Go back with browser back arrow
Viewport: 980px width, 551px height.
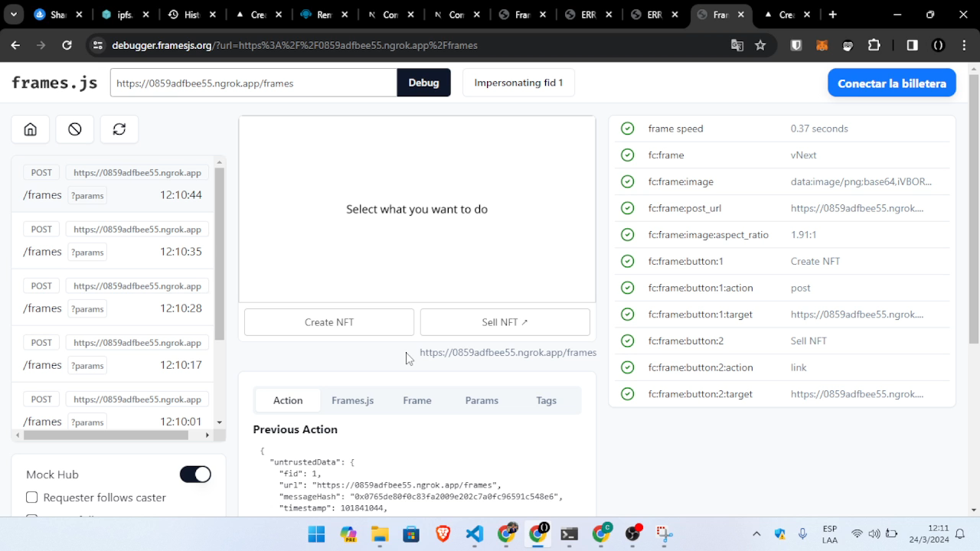point(15,45)
